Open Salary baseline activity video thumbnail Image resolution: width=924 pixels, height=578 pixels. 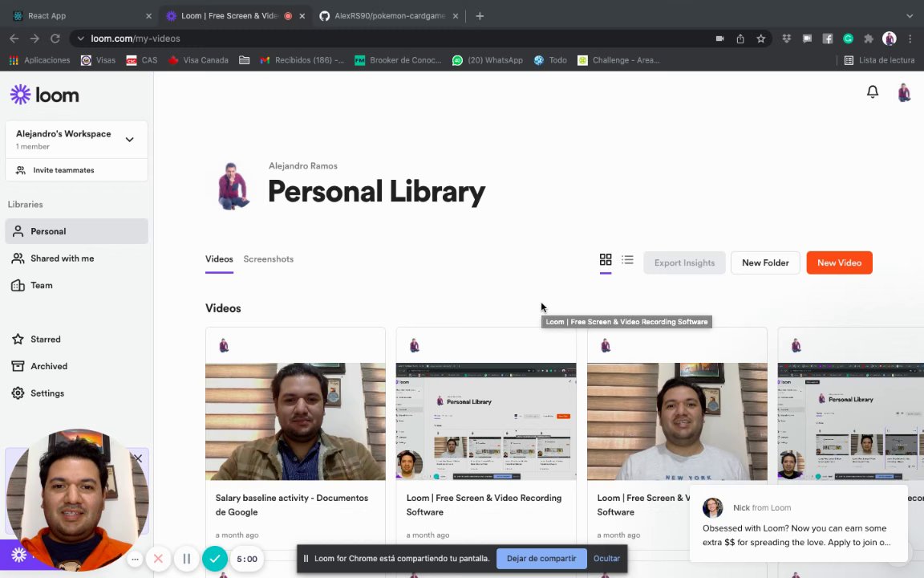(x=295, y=421)
